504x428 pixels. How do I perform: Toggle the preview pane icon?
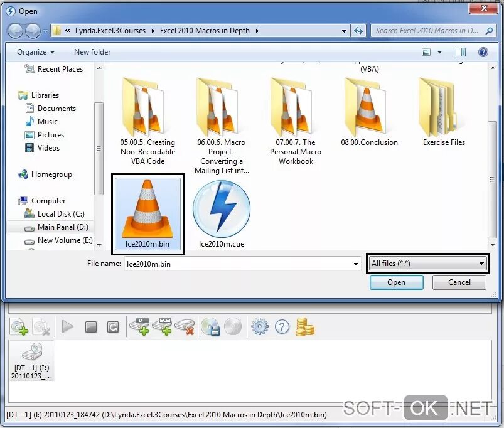pyautogui.click(x=461, y=52)
